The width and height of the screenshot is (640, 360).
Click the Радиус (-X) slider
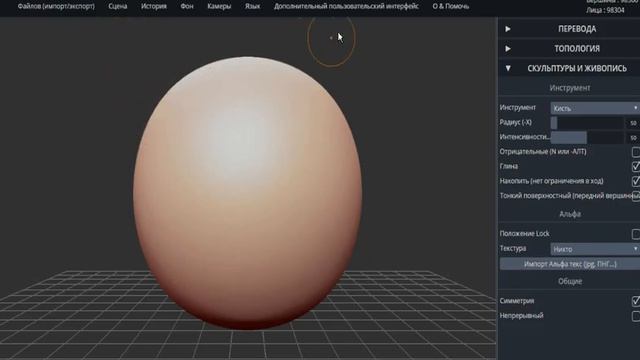pos(587,123)
